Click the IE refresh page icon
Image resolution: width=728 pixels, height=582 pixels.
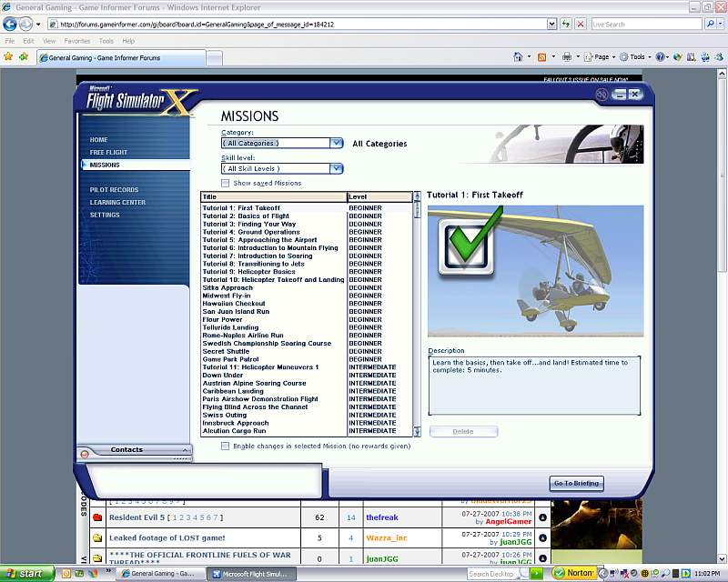click(x=566, y=24)
